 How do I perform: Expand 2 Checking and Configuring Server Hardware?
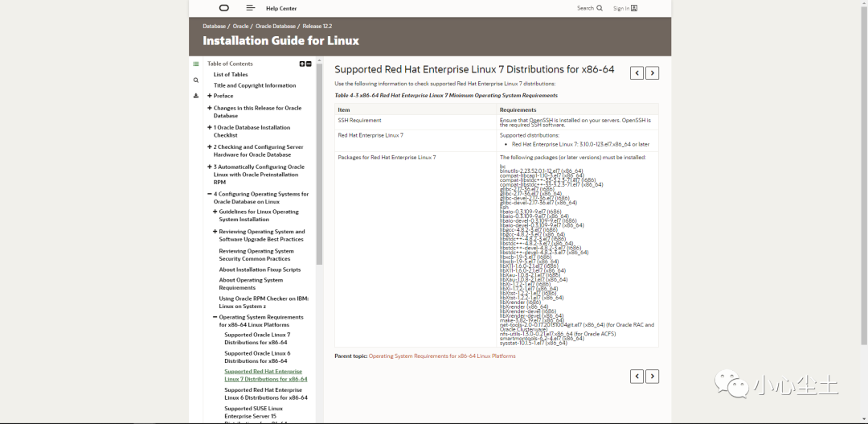click(210, 147)
